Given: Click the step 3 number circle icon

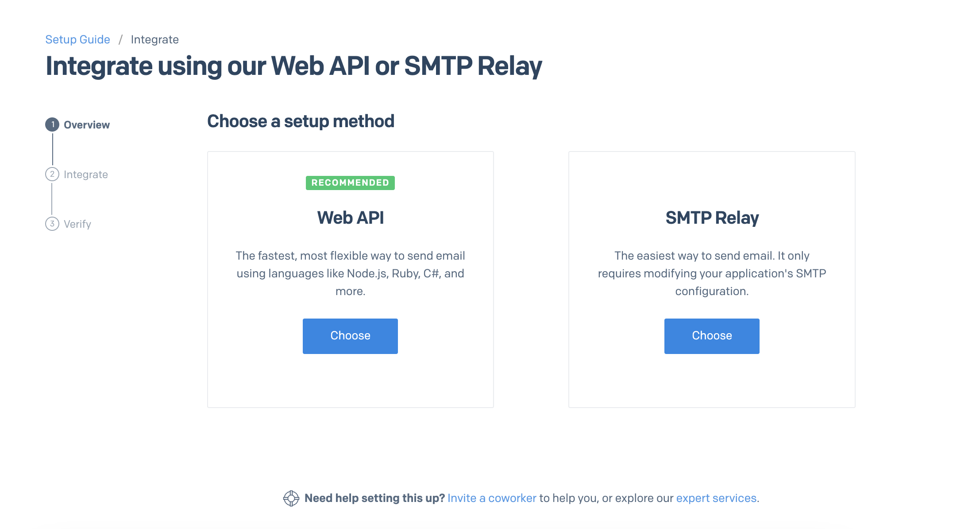Looking at the screenshot, I should click(52, 224).
